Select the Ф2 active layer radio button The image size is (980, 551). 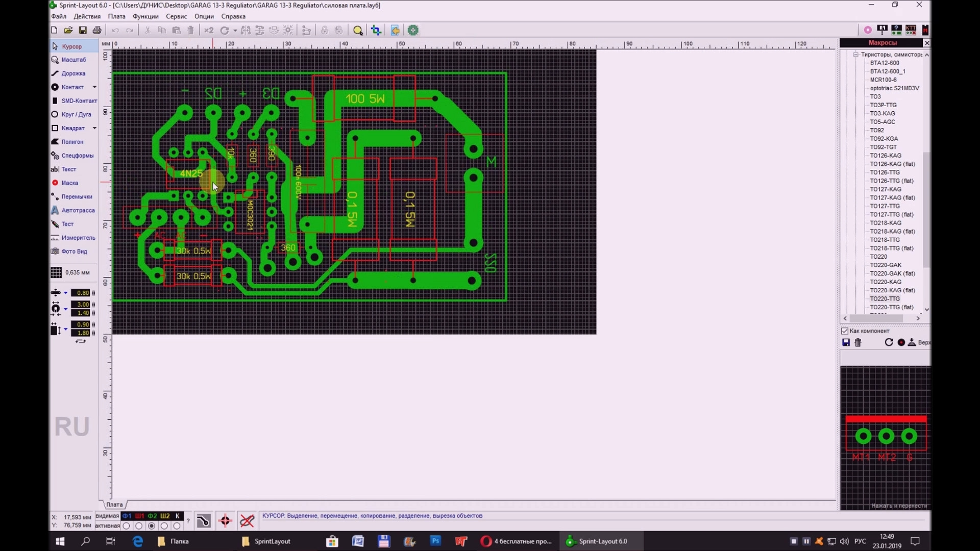pos(151,526)
